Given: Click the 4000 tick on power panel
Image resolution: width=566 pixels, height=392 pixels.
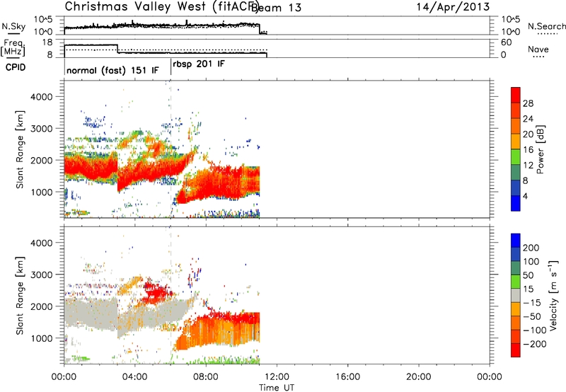Looking at the screenshot, I should point(41,97).
